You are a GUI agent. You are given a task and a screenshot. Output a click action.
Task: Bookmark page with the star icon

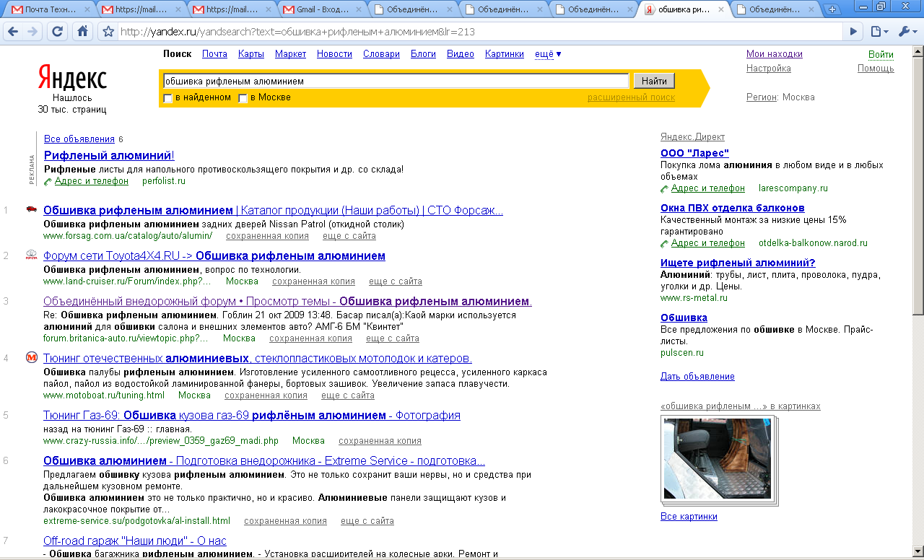[x=108, y=32]
